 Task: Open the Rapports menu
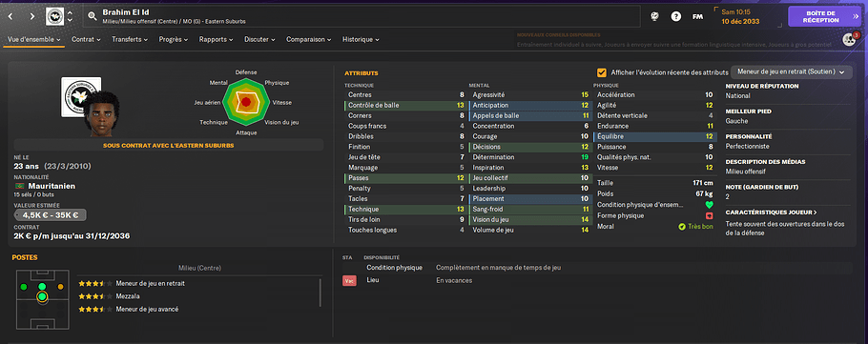click(x=216, y=40)
